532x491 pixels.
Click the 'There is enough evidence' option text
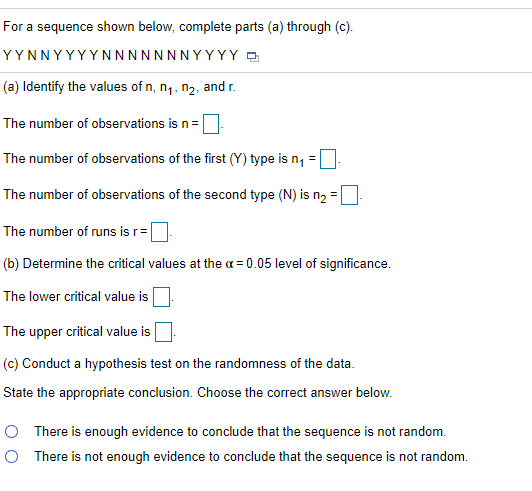pos(240,432)
